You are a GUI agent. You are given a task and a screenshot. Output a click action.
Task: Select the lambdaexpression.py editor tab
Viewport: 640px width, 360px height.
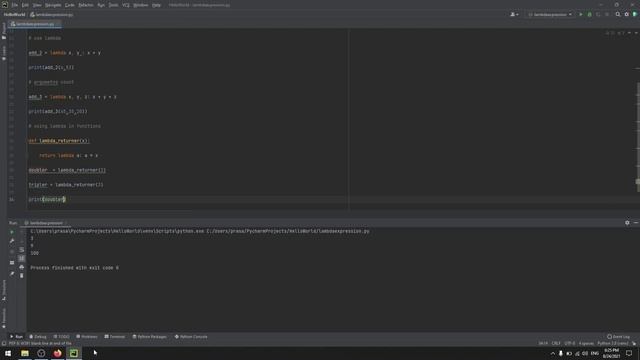pos(35,24)
